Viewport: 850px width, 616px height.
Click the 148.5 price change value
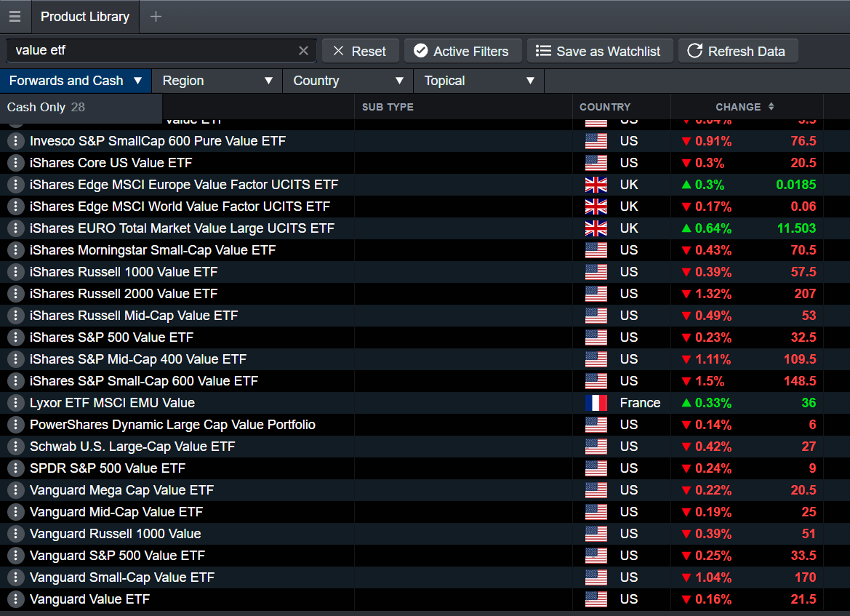tap(800, 381)
